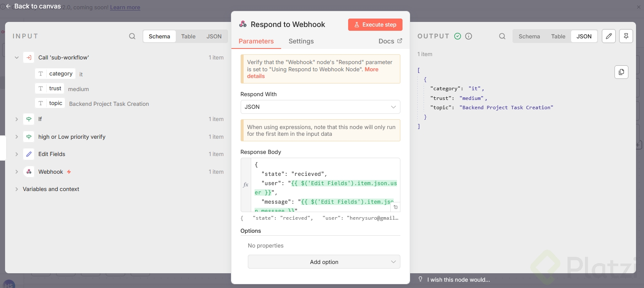Viewport: 644px width, 288px height.
Task: Expand the If node section
Action: [x=17, y=119]
